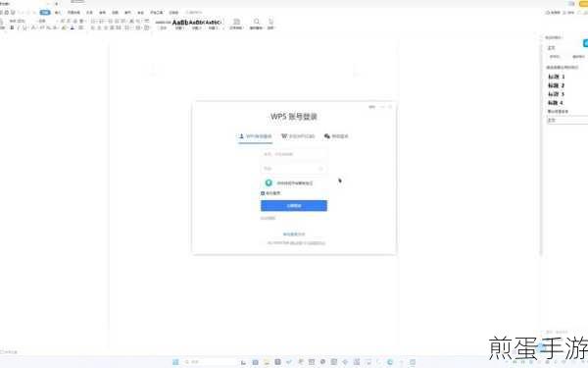This screenshot has width=588, height=368.
Task: Open the Page Layout ribbon tab
Action: pos(73,13)
